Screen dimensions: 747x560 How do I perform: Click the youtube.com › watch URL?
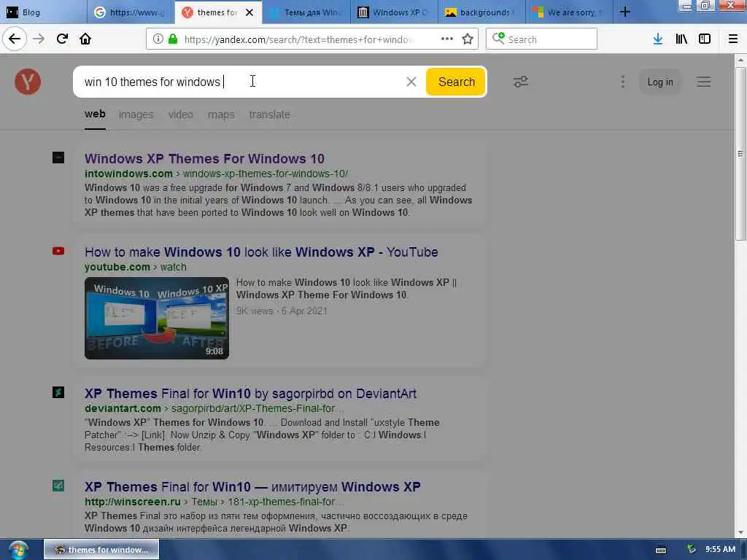click(x=135, y=267)
